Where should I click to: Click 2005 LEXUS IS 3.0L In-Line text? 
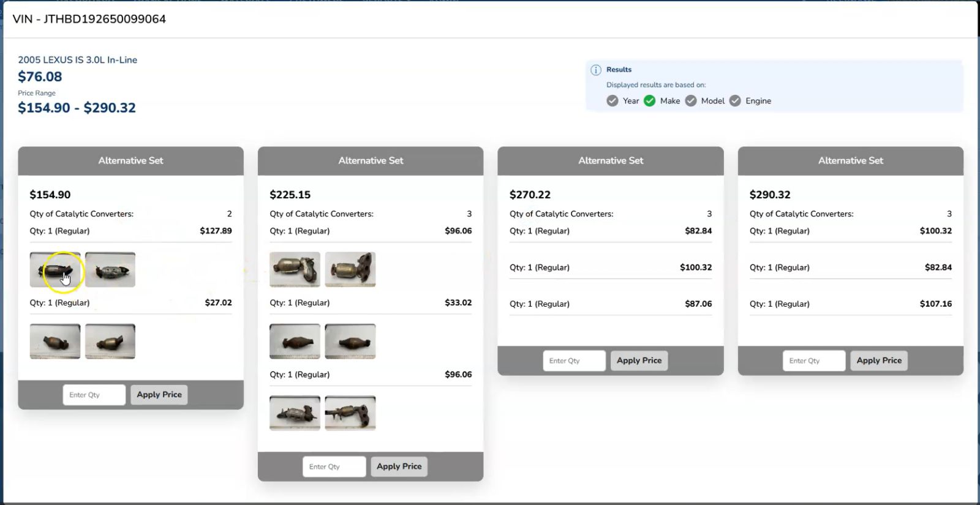78,60
